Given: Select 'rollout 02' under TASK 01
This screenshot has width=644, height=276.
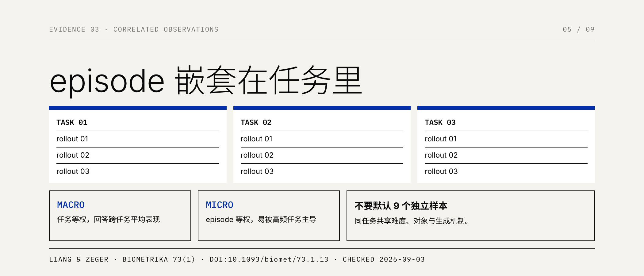Looking at the screenshot, I should coord(73,155).
